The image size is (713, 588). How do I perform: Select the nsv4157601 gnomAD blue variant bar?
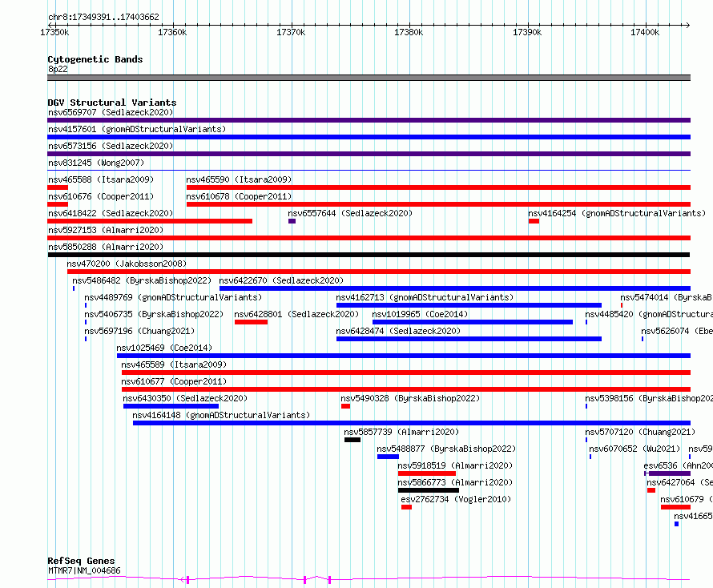[x=369, y=137]
